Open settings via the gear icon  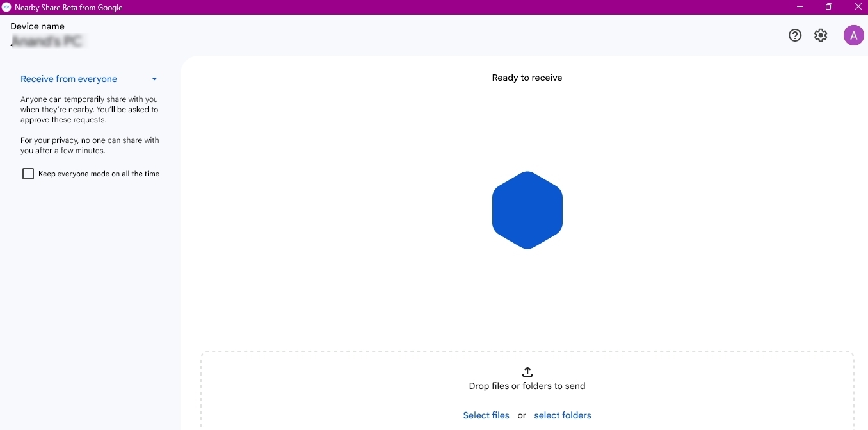pyautogui.click(x=821, y=36)
